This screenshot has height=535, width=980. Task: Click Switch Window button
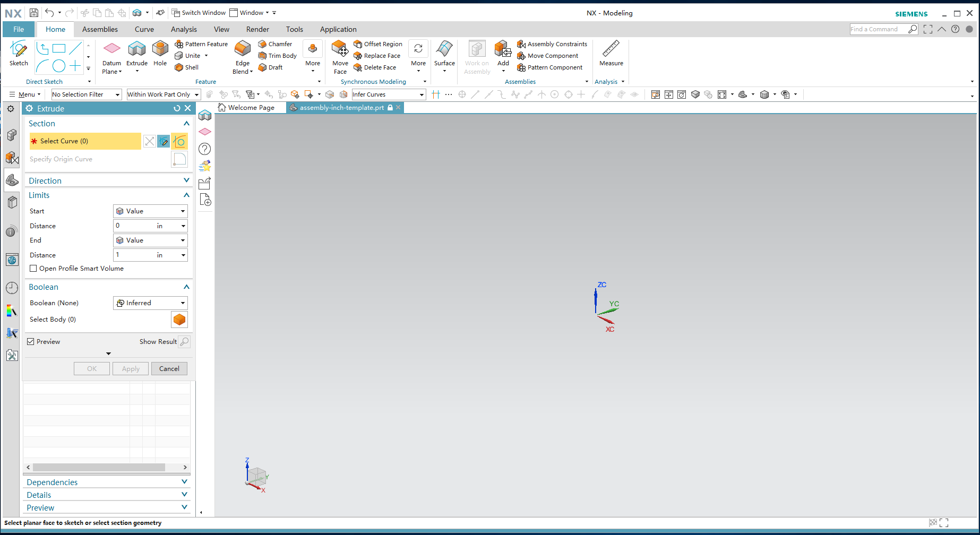point(199,13)
